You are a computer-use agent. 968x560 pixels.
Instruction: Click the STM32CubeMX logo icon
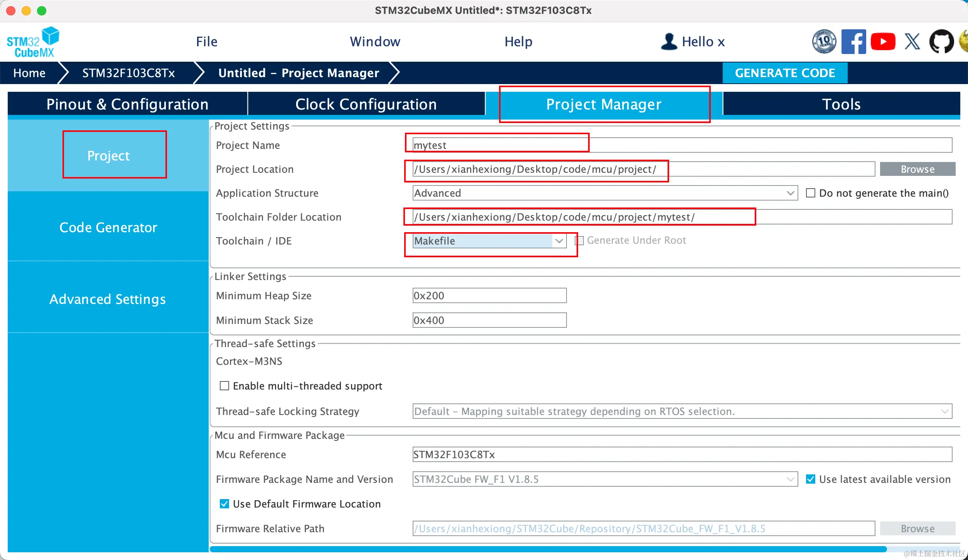pyautogui.click(x=33, y=42)
